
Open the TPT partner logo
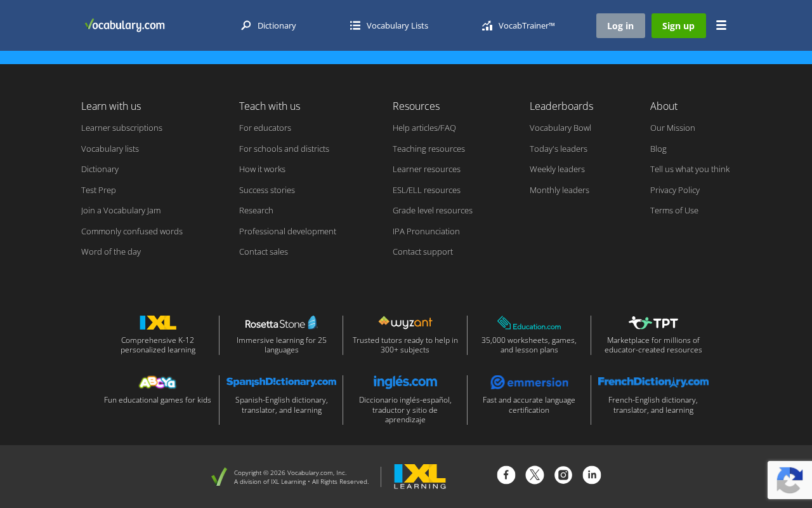(653, 323)
